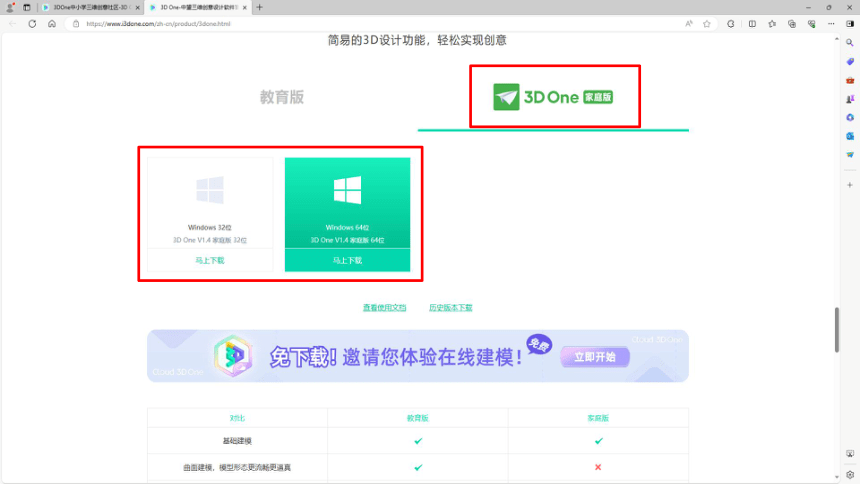
Task: Click the 家庭版 comparison column header
Action: (x=598, y=418)
